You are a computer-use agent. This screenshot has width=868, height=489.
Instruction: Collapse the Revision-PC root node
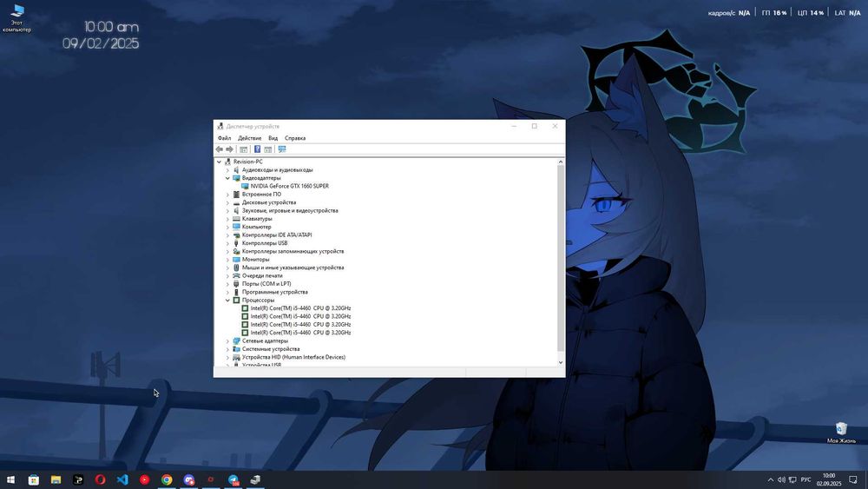coord(220,162)
